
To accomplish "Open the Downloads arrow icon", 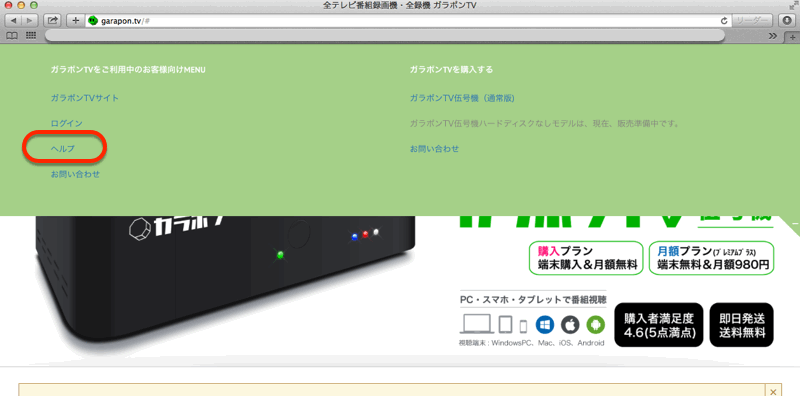I will (787, 20).
